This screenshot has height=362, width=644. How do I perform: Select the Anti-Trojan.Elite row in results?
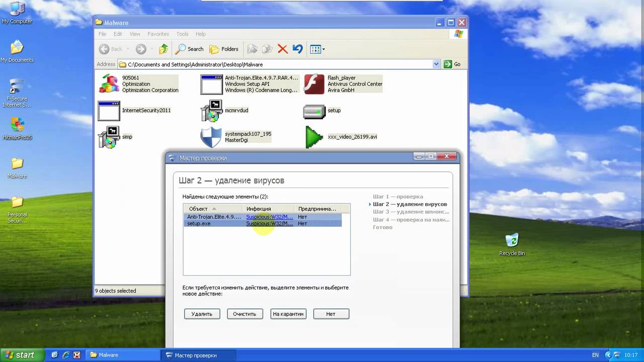pos(263,217)
